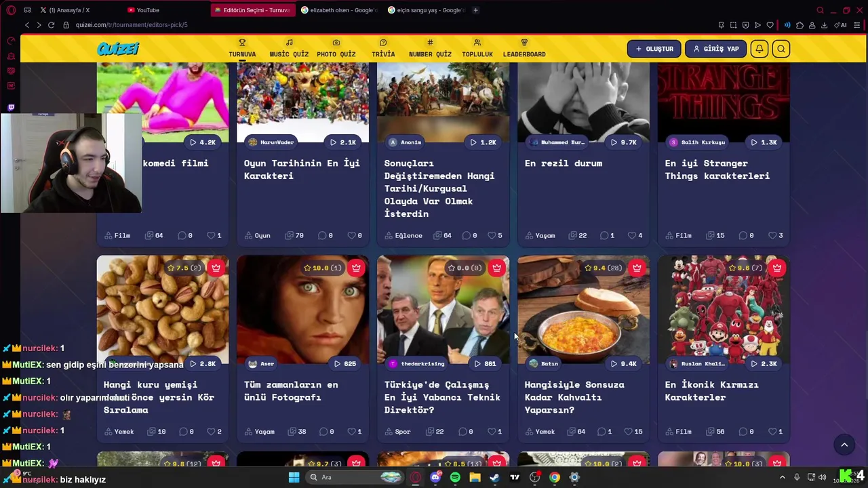868x488 pixels.
Task: Like the En rezil durum card
Action: click(x=635, y=236)
